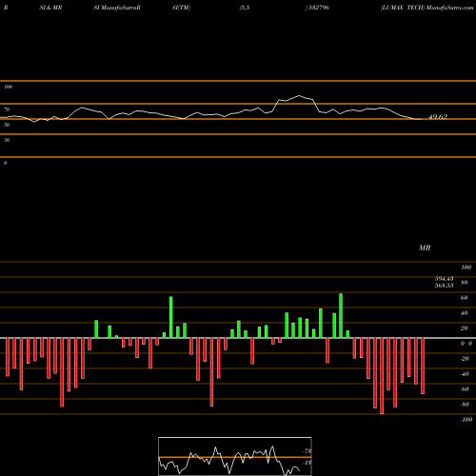Click the (LUMAX TECH) MunafaSutra.com header text
The image size is (476, 476).
(x=427, y=8)
